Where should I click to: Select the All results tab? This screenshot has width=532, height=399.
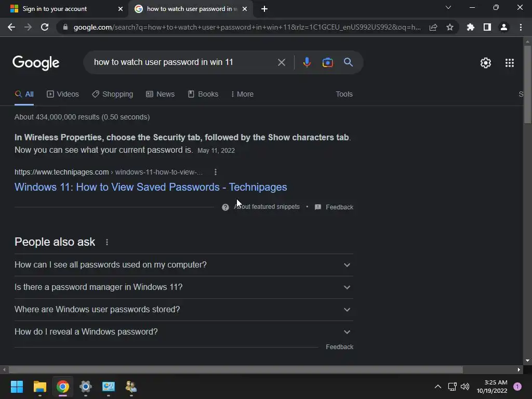click(x=24, y=95)
